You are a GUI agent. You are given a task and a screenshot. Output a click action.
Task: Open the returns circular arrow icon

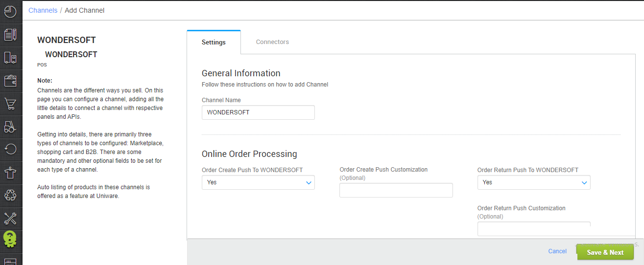[x=10, y=150]
